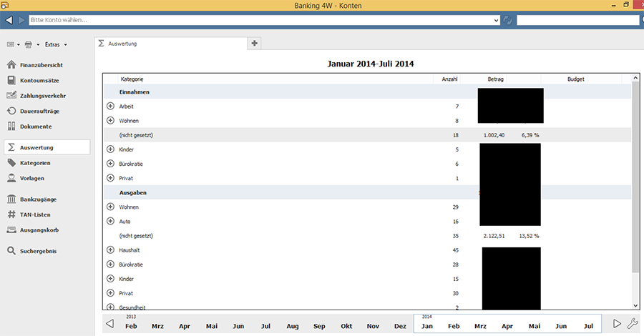Viewport: 644px width, 336px height.
Task: Select Dez in timeline
Action: 400,326
